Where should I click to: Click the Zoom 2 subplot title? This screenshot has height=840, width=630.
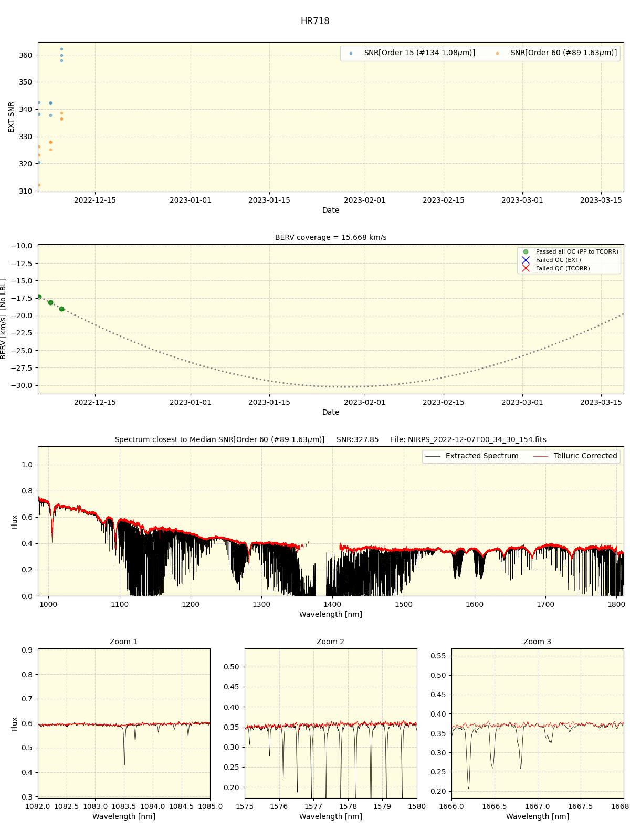click(x=331, y=642)
